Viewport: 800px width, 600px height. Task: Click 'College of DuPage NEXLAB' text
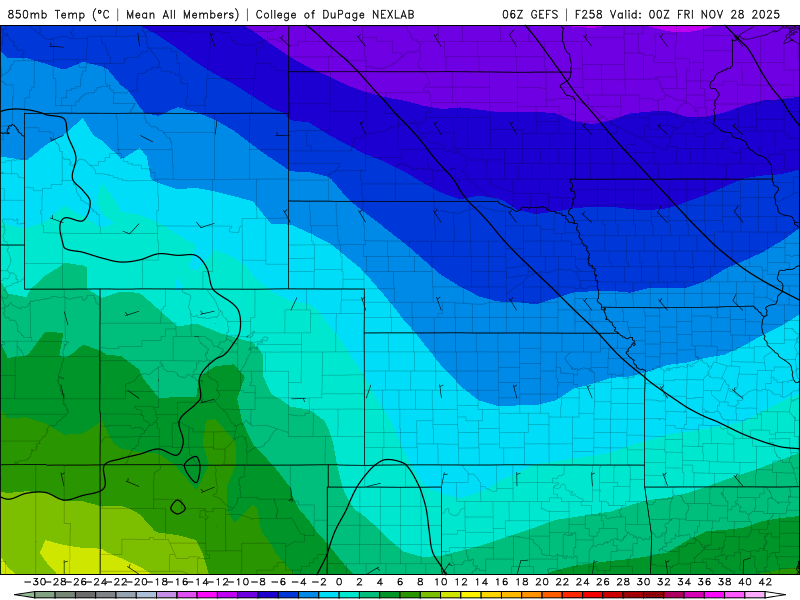(x=335, y=14)
